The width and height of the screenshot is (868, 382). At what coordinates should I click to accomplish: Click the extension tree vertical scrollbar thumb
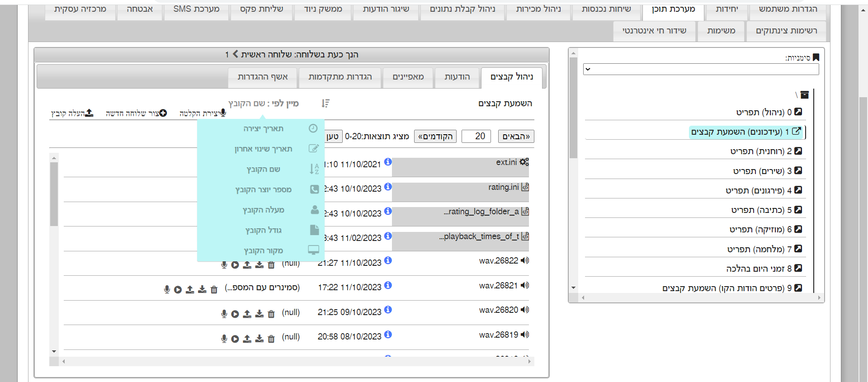coord(574,108)
